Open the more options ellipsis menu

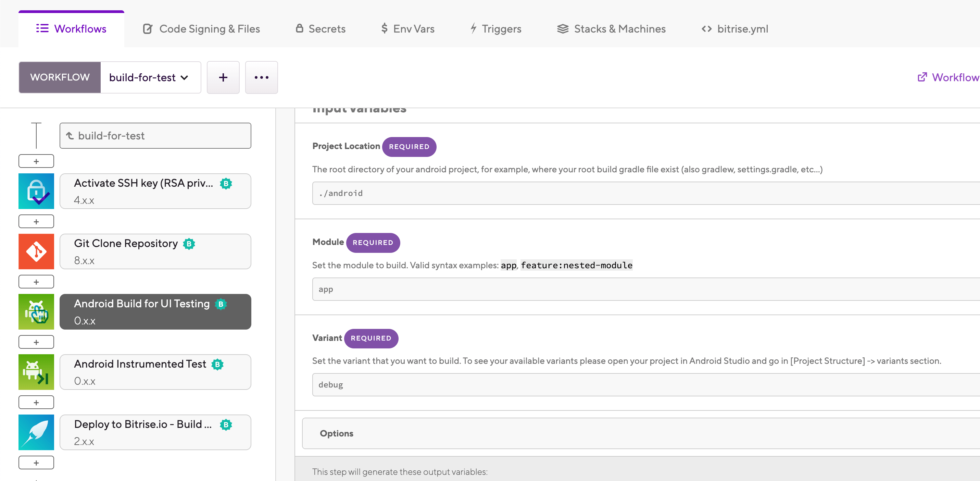point(261,77)
